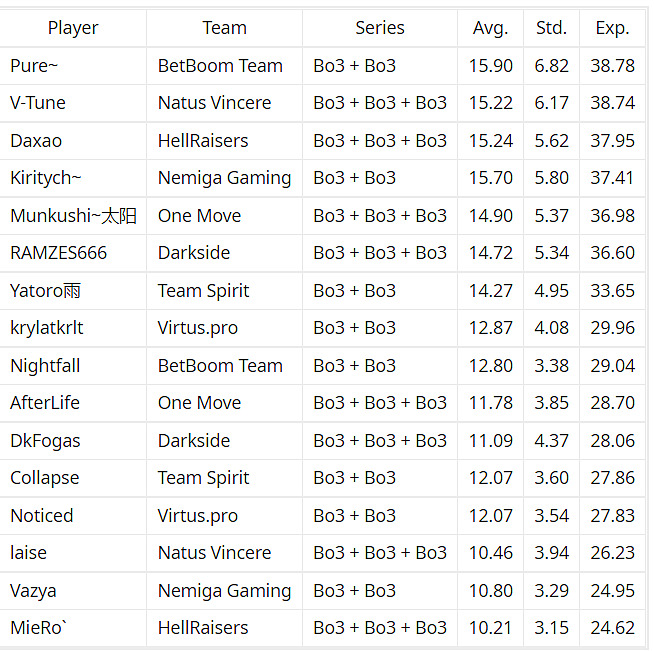This screenshot has height=651, width=654.
Task: Click Virtus.pro team next to krylatkrlt
Action: point(198,328)
